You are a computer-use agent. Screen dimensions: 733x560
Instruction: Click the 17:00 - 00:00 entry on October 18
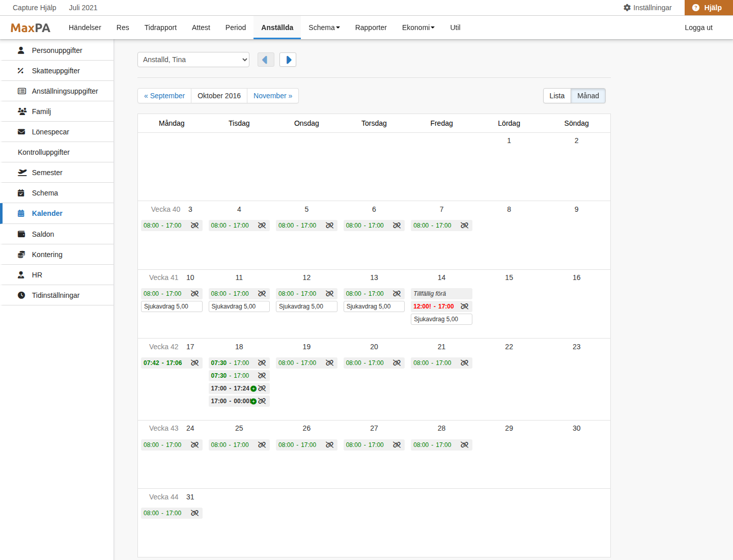pos(239,401)
